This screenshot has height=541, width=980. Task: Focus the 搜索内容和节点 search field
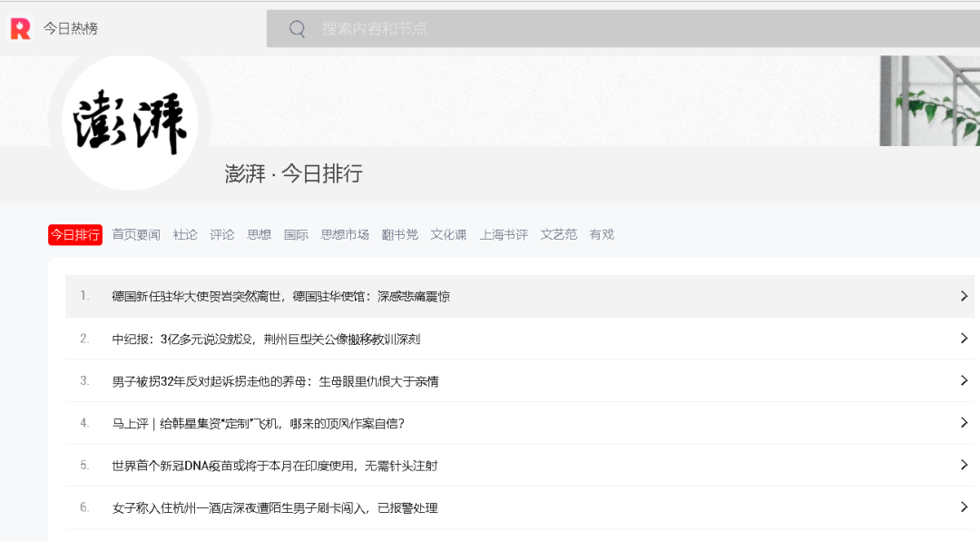pos(623,29)
